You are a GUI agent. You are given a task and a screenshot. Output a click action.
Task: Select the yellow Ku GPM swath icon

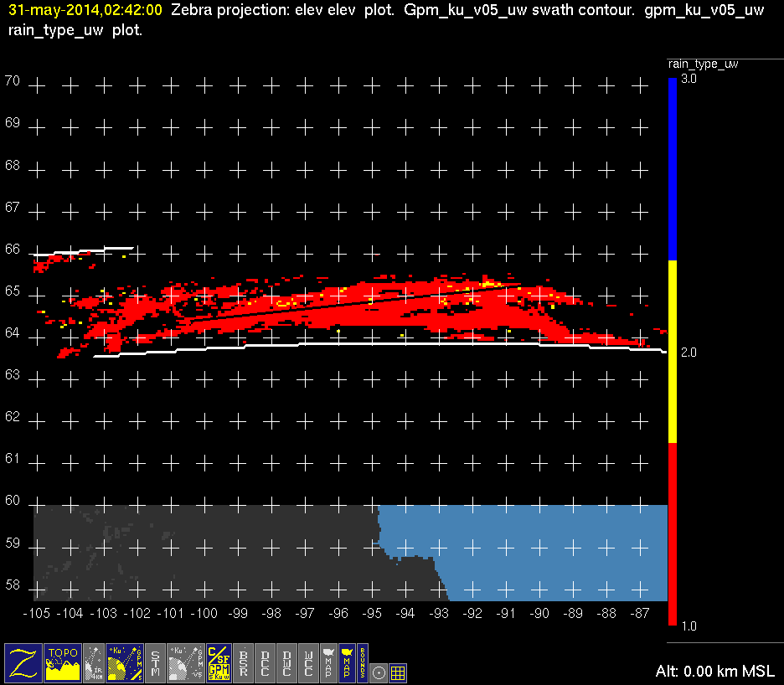pyautogui.click(x=125, y=662)
